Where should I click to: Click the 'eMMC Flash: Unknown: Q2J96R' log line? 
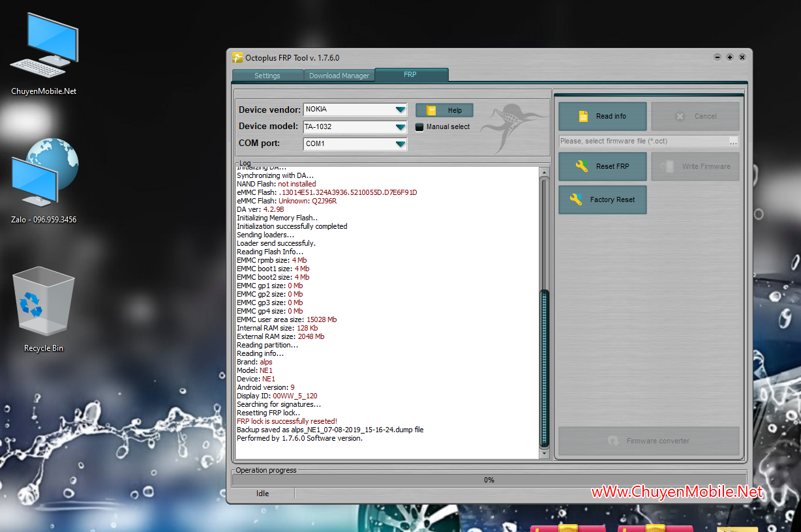click(x=287, y=201)
